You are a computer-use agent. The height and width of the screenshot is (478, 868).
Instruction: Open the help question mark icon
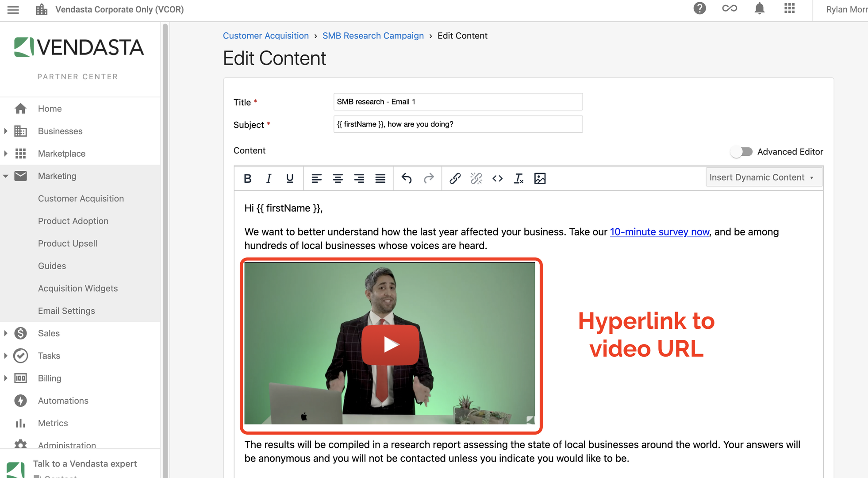[x=699, y=8]
